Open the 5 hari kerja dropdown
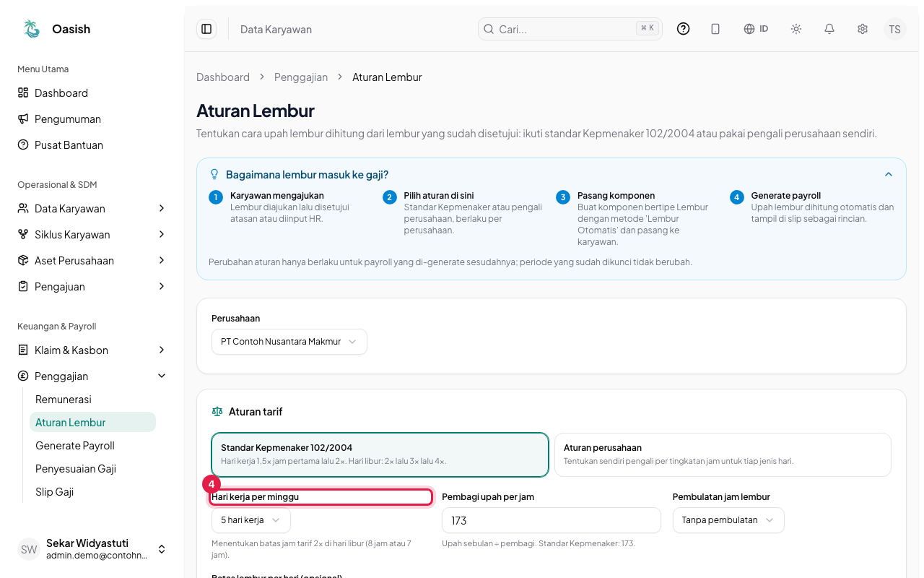This screenshot has width=924, height=578. (250, 520)
